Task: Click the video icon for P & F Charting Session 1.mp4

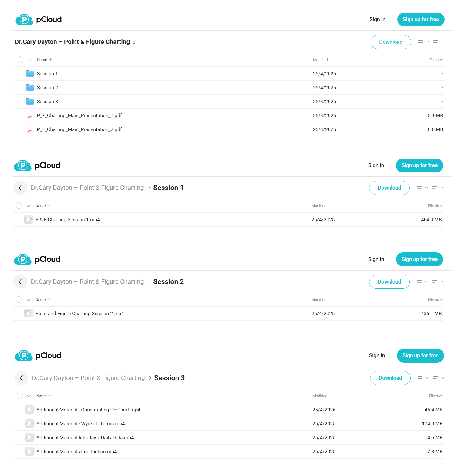Action: tap(28, 219)
